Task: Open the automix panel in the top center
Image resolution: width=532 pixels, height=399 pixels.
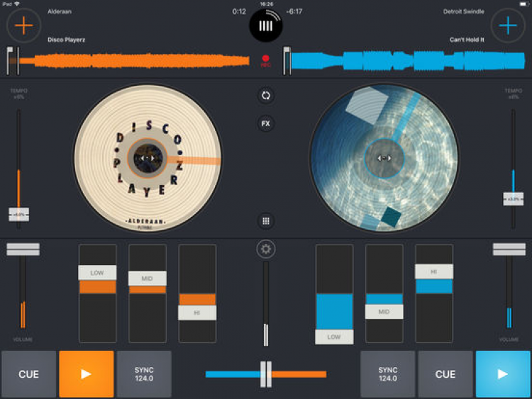Action: pos(266,26)
